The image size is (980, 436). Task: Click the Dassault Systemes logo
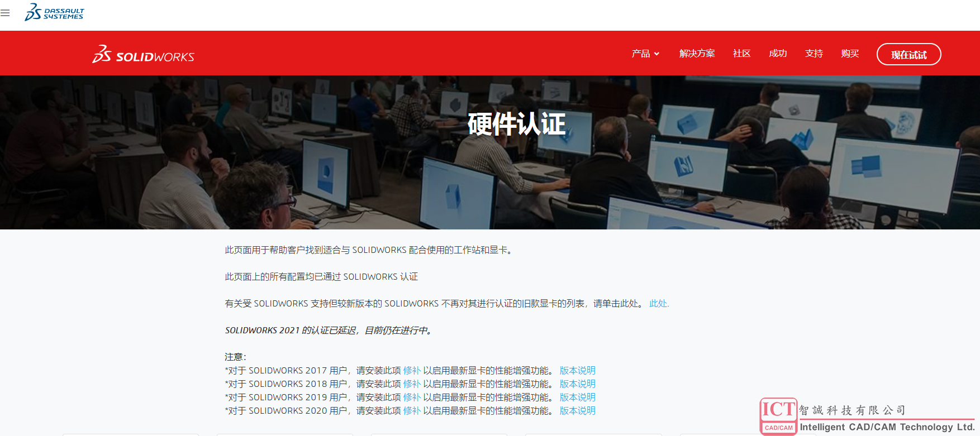pos(54,12)
